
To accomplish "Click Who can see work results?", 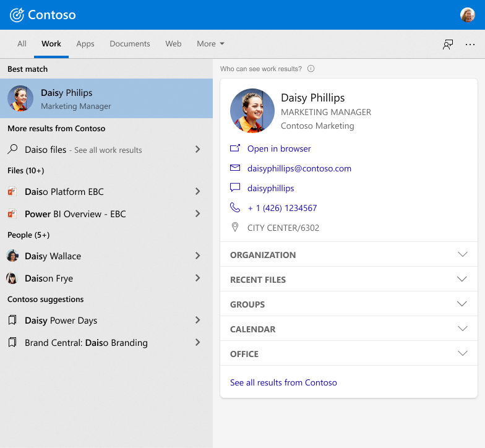I will point(261,69).
